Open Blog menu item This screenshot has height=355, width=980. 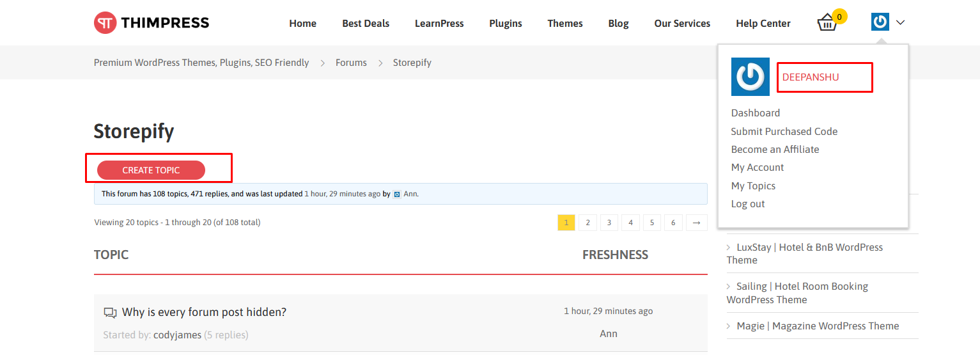[x=618, y=23]
